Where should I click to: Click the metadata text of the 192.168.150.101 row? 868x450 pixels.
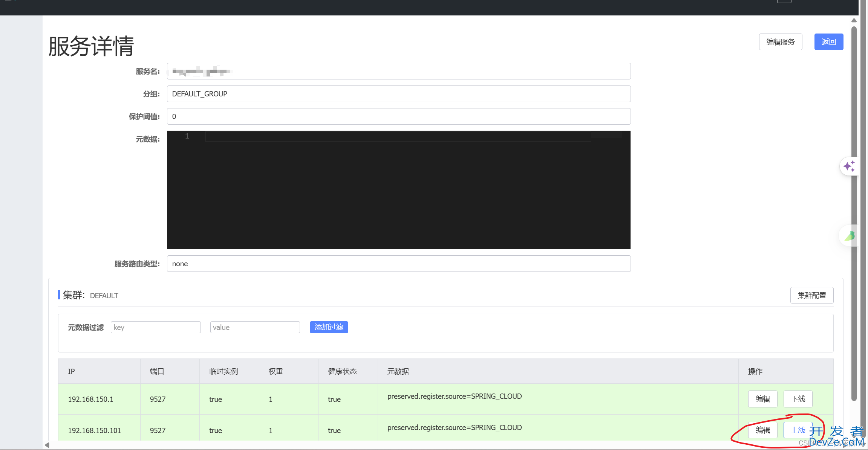tap(455, 427)
